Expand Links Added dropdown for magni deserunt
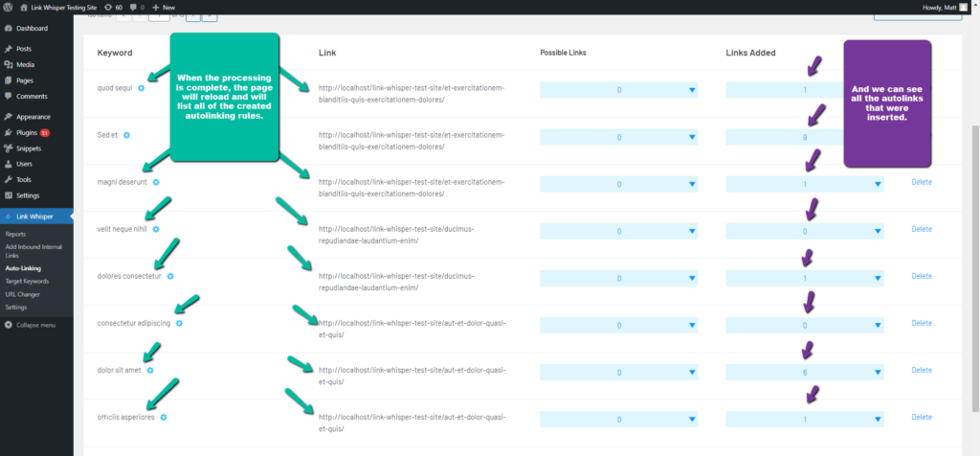 804,184
